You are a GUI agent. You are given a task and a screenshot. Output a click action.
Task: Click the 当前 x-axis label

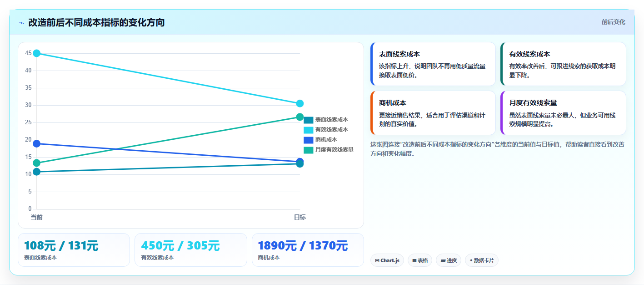[37, 217]
